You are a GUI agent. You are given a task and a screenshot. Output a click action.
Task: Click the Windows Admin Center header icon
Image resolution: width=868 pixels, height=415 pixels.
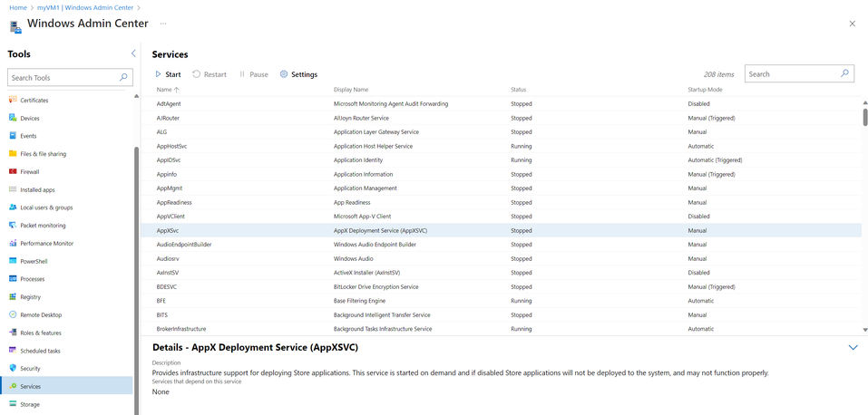pyautogui.click(x=15, y=26)
